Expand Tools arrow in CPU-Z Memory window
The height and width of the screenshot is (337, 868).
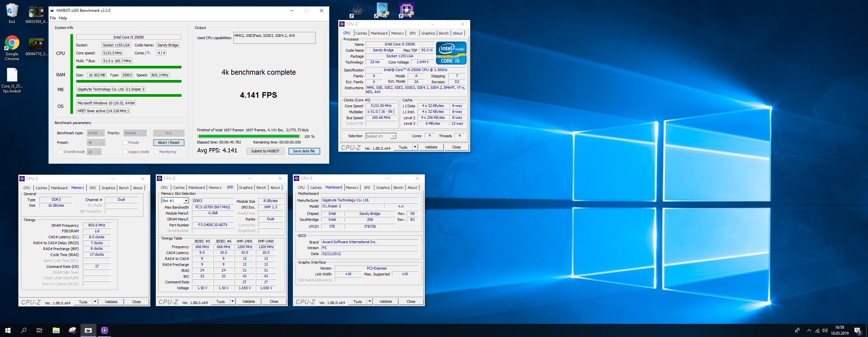95,301
